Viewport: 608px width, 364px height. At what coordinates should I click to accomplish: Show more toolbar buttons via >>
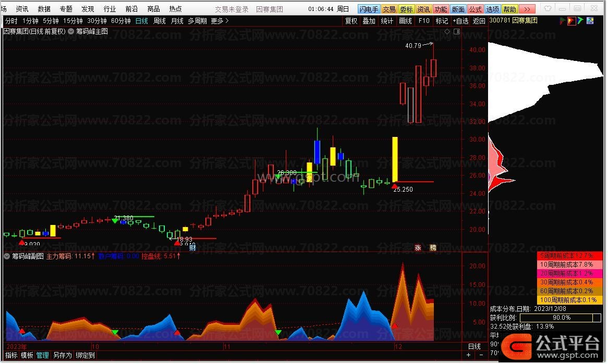click(527, 9)
